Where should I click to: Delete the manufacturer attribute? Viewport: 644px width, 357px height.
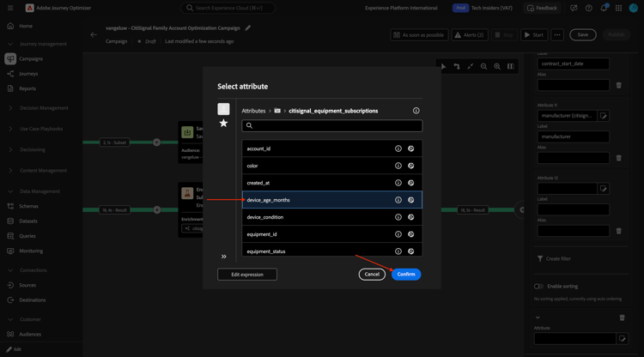(x=618, y=158)
